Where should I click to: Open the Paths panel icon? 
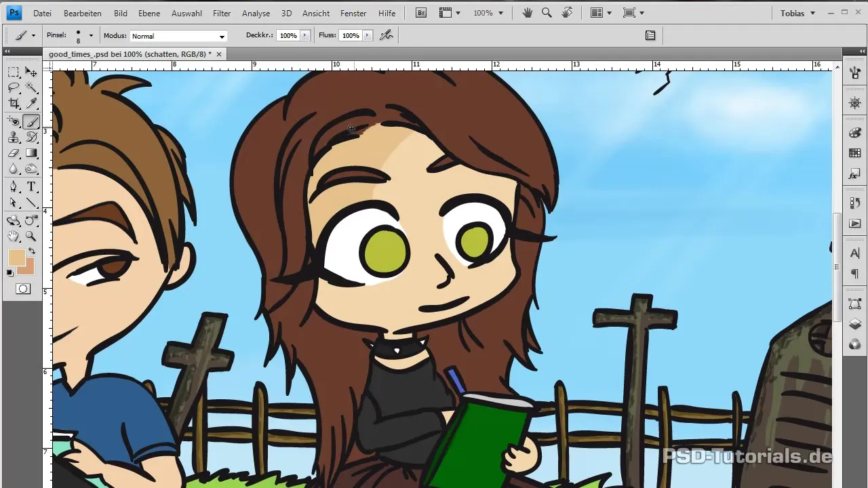[854, 304]
